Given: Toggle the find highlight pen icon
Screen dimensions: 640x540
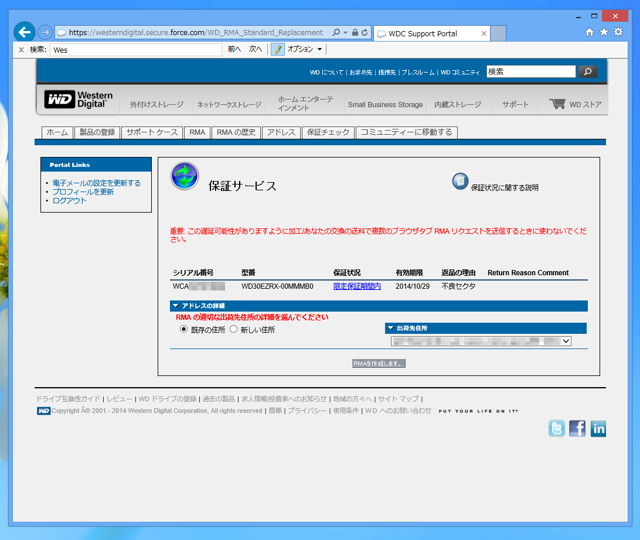Looking at the screenshot, I should 278,49.
